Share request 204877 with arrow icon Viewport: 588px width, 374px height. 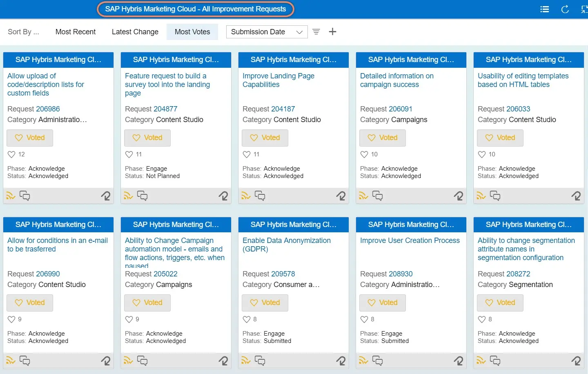[x=223, y=196]
